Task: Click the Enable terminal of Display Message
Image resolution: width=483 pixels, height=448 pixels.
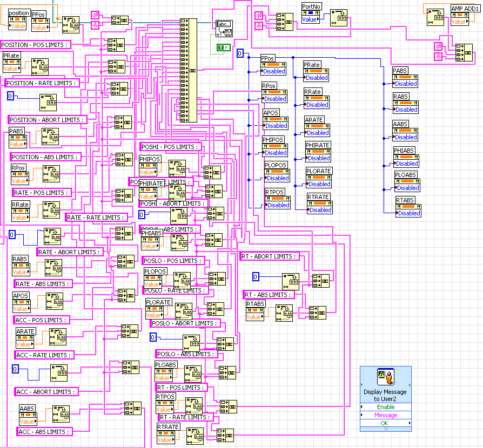Action: [x=386, y=407]
